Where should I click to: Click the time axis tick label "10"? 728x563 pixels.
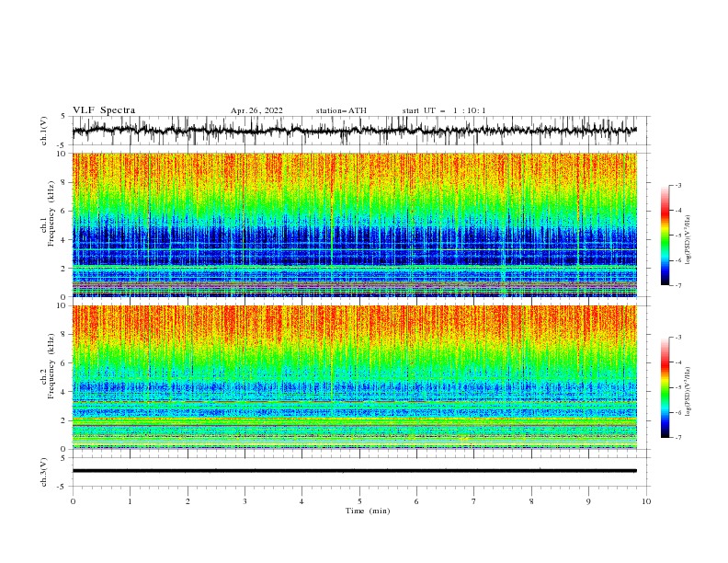click(646, 501)
